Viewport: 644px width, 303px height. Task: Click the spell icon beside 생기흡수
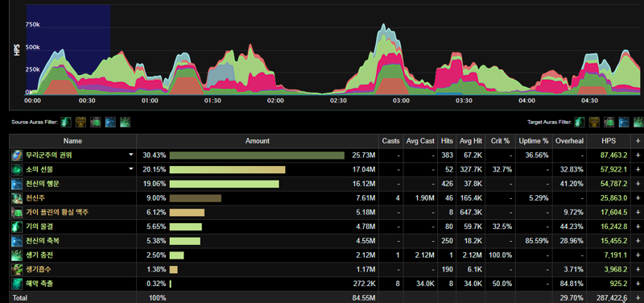pyautogui.click(x=17, y=270)
